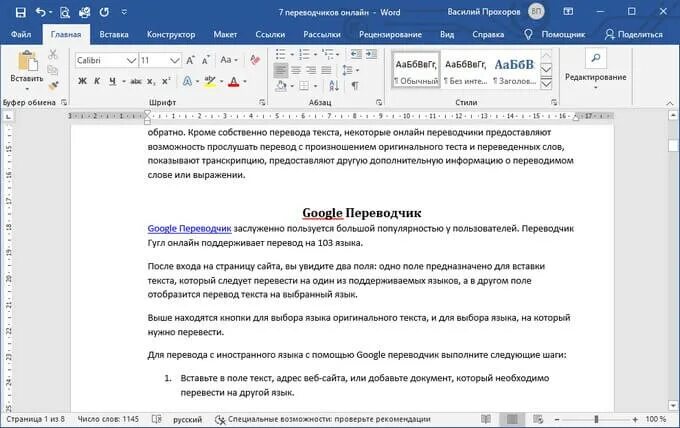Toggle underline formatting (Ч)

[112, 81]
